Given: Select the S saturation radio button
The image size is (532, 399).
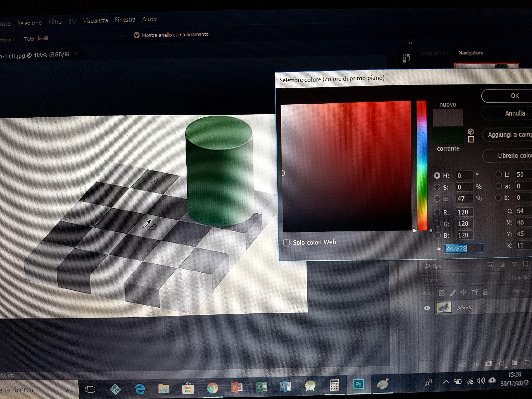Looking at the screenshot, I should pos(437,187).
